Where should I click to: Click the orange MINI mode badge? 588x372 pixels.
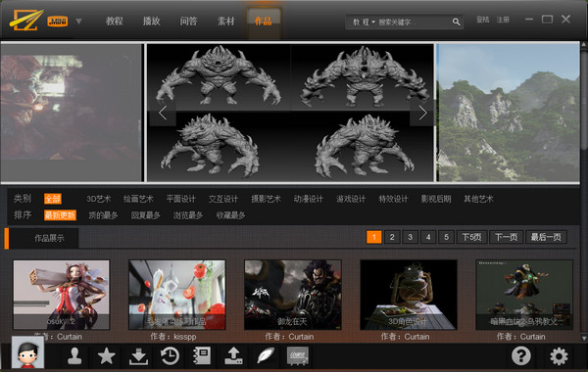point(58,22)
